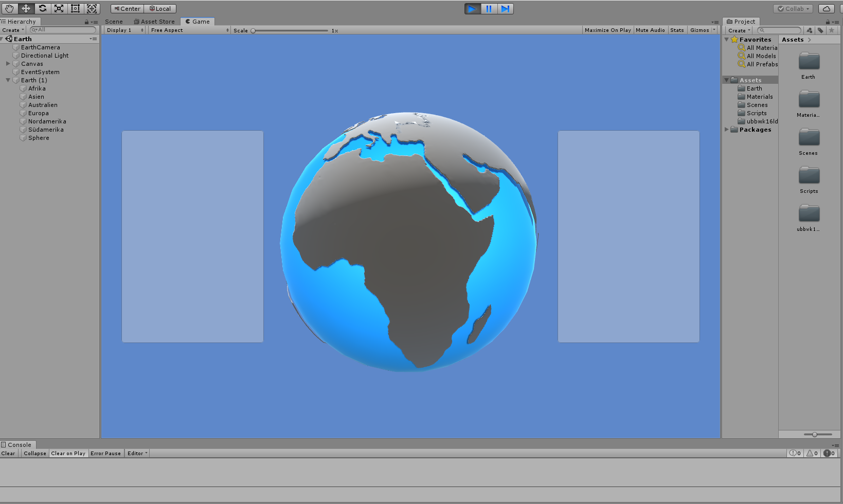The width and height of the screenshot is (843, 504).
Task: Collapse the Favorites section
Action: coord(726,40)
